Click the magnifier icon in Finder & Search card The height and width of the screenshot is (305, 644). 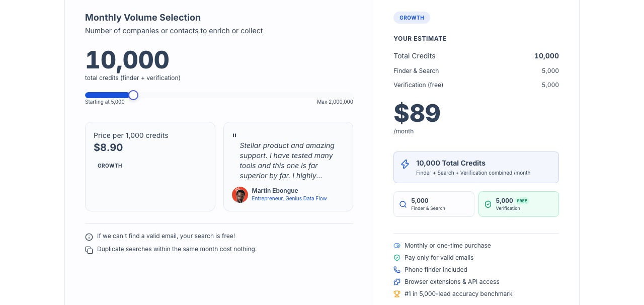click(403, 204)
